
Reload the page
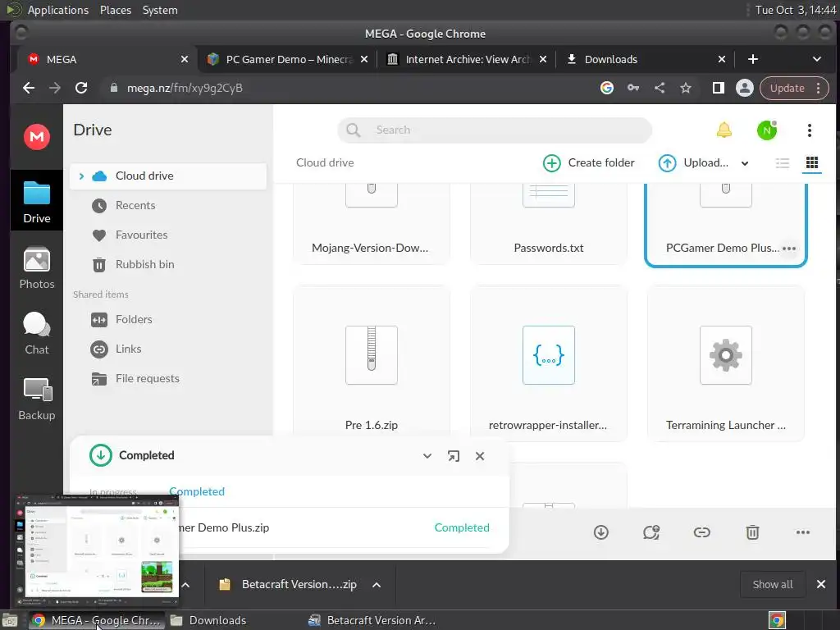pos(81,88)
